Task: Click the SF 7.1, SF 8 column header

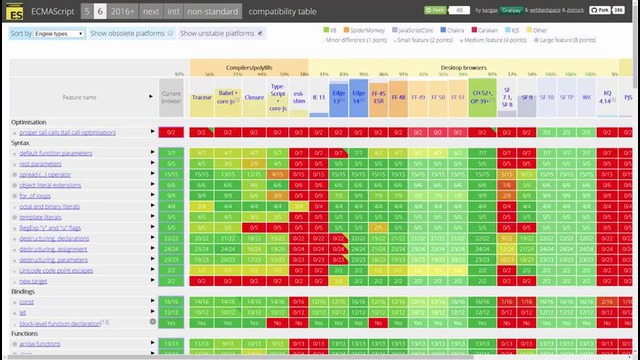Action: click(507, 97)
